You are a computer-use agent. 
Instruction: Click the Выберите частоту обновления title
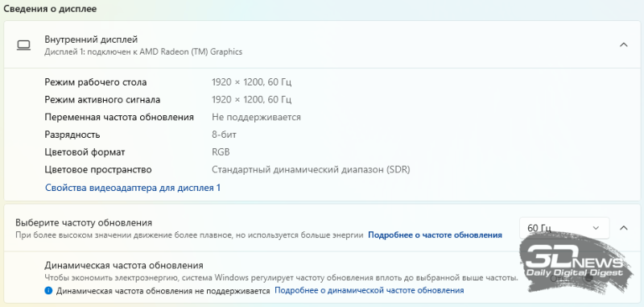pyautogui.click(x=84, y=222)
